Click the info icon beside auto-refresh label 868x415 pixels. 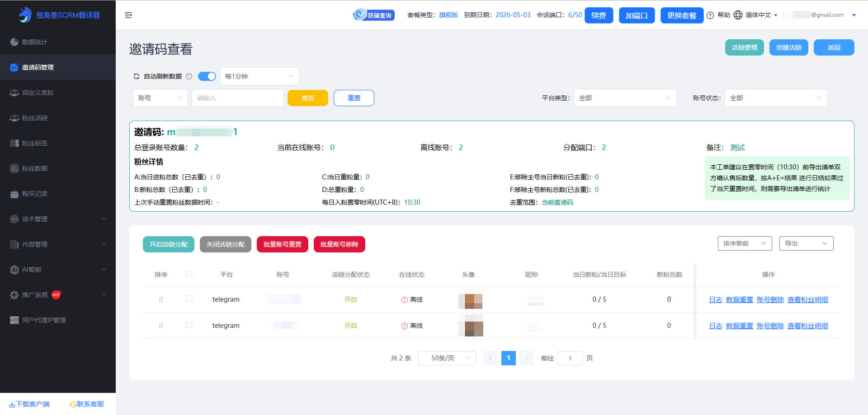pyautogui.click(x=189, y=76)
